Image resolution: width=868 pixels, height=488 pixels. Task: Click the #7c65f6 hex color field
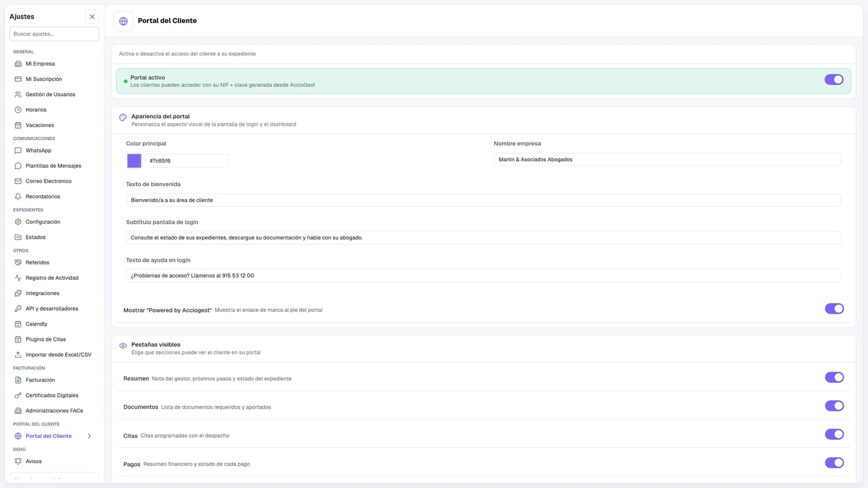(x=187, y=161)
